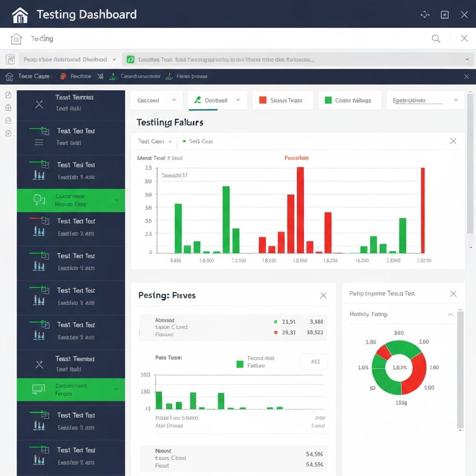Click the bottom icon in the slim left rail
476x476 pixels.
coord(8,133)
